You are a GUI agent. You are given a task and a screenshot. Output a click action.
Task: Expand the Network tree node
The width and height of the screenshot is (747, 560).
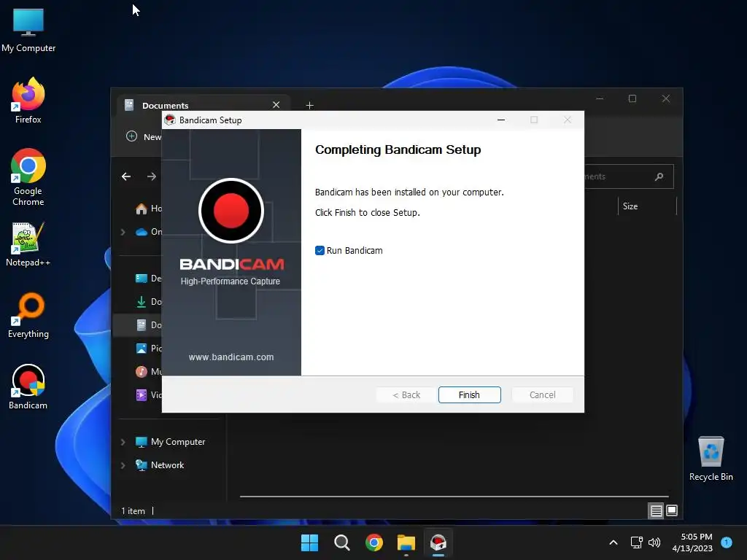[x=123, y=465]
